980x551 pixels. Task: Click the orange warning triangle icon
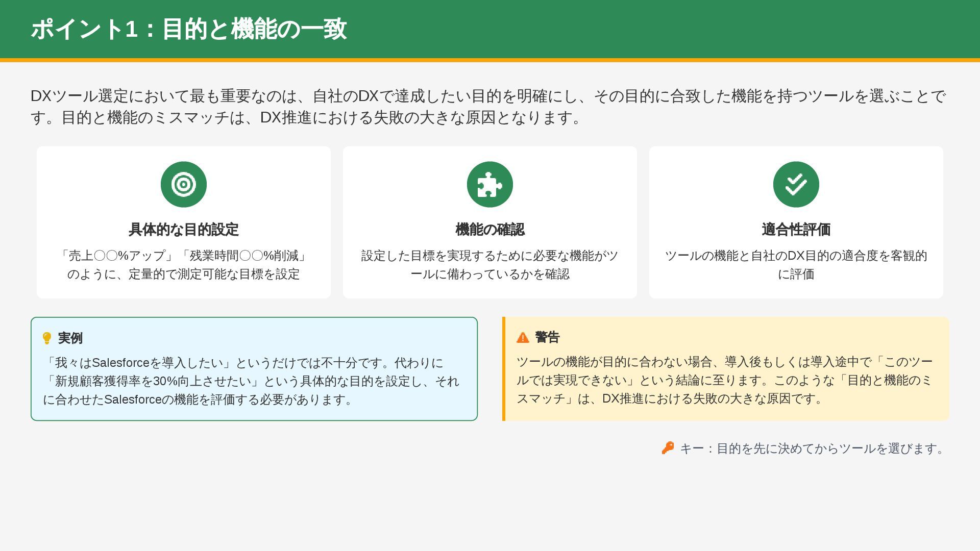coord(523,337)
